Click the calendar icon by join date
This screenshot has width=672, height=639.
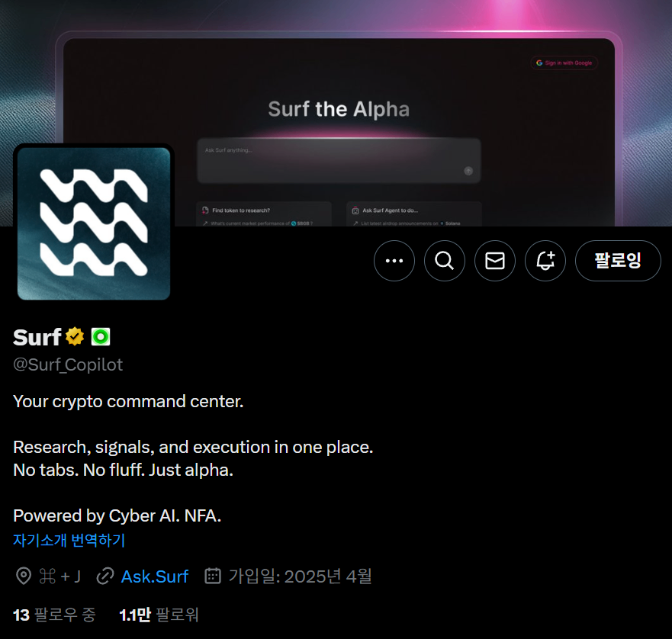coord(213,576)
